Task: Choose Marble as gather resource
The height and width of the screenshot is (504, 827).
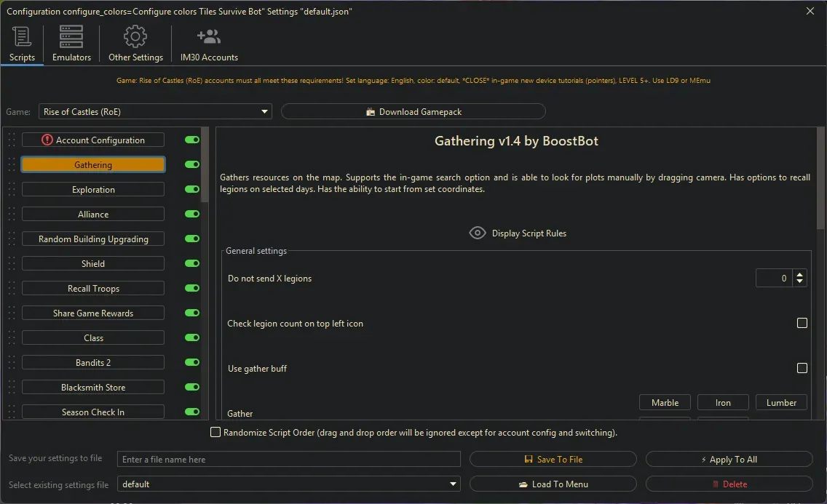Action: pyautogui.click(x=665, y=402)
